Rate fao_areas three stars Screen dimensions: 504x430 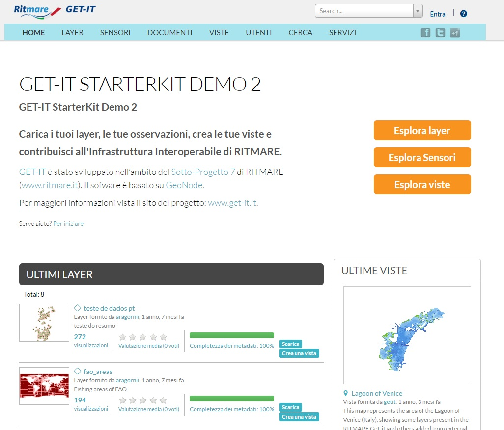click(143, 400)
